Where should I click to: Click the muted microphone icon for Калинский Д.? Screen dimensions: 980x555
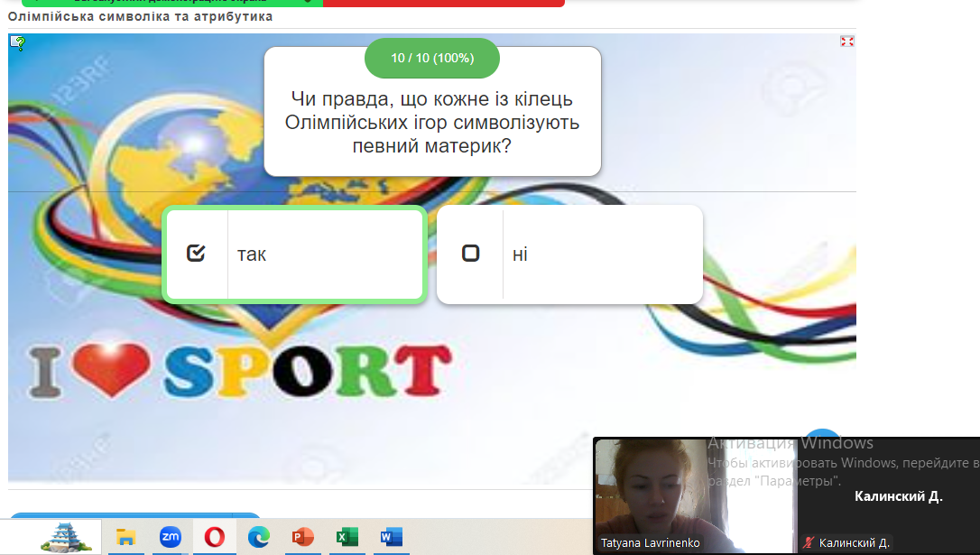tap(809, 542)
